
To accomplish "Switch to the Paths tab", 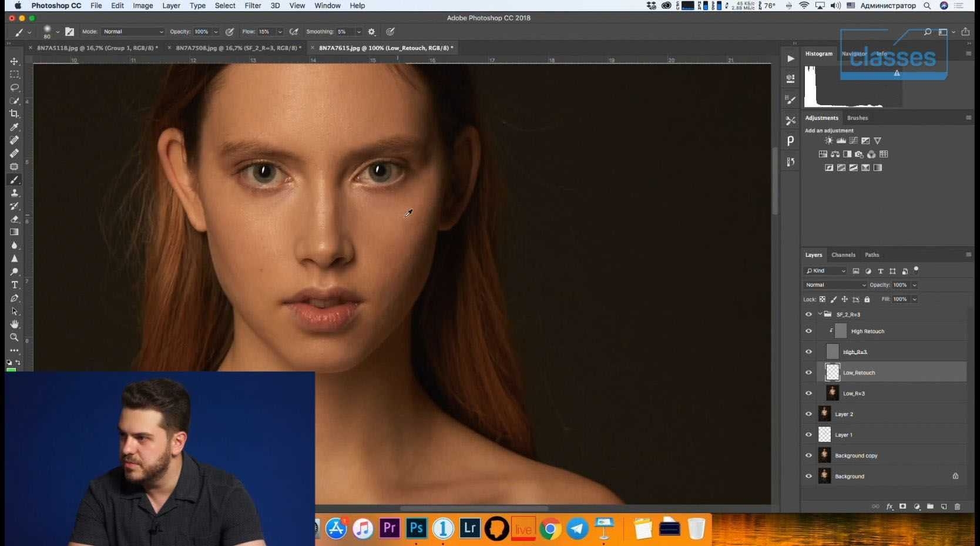I will tap(872, 255).
